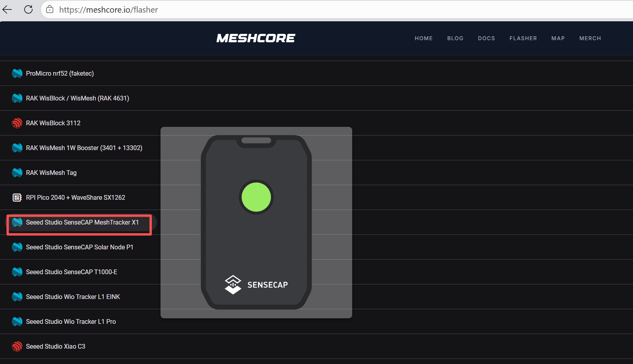Reload the page with the refresh icon

pos(28,9)
